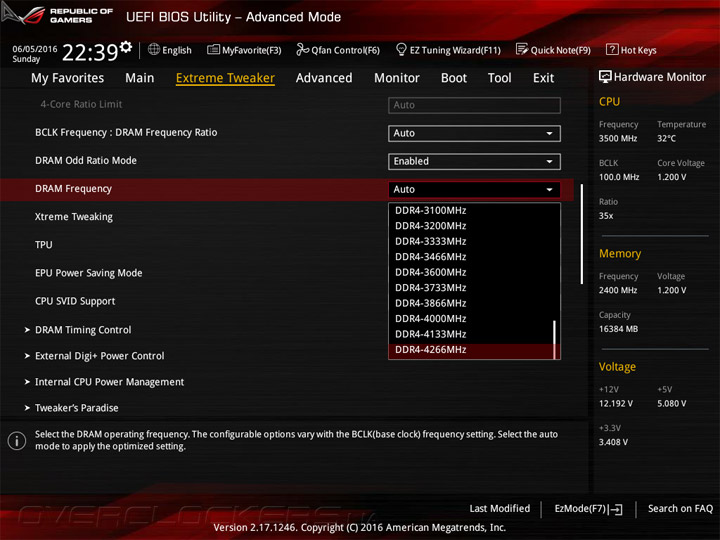Switch to the Main tab
Image resolution: width=720 pixels, height=540 pixels.
coord(140,78)
